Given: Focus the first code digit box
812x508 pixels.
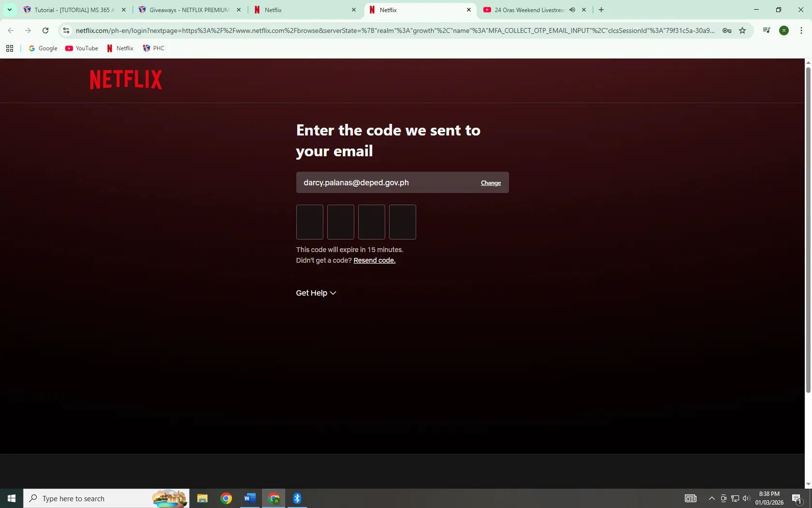Looking at the screenshot, I should 310,222.
